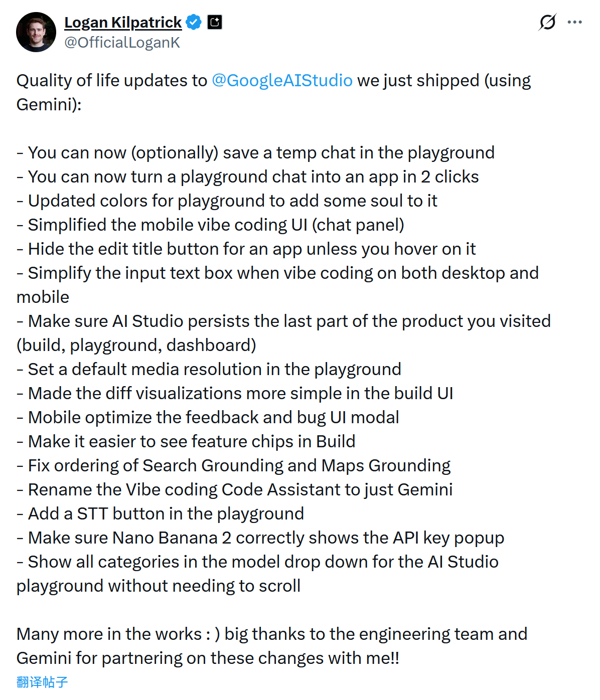The image size is (600, 700).
Task: Click the 翻译帖子 translate post link
Action: [42, 682]
